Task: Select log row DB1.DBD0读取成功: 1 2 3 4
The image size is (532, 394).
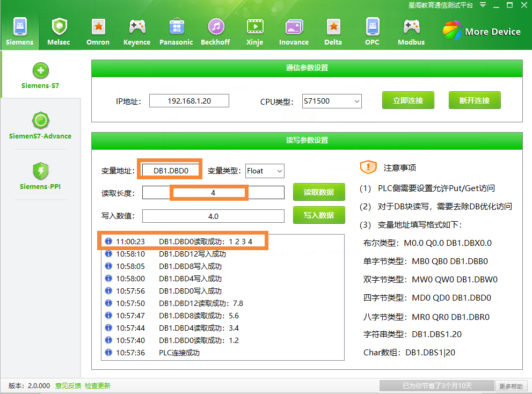Action: [x=223, y=242]
